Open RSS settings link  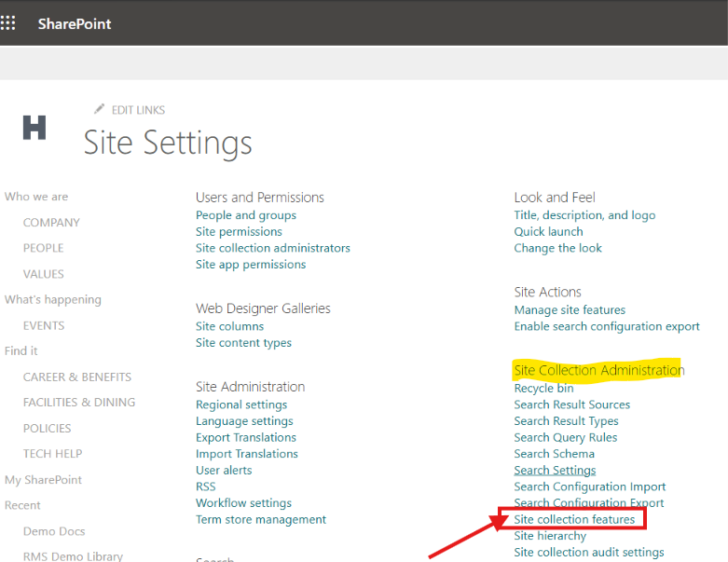pos(206,487)
